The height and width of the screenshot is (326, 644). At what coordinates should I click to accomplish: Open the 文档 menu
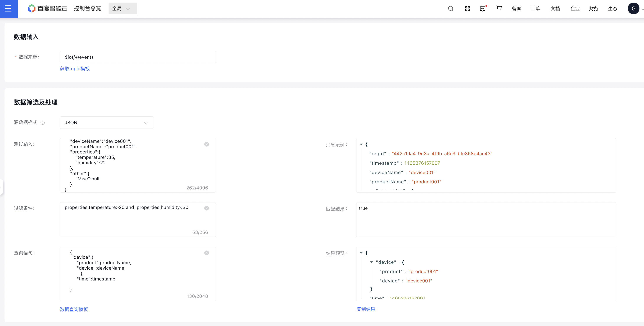[x=555, y=9]
